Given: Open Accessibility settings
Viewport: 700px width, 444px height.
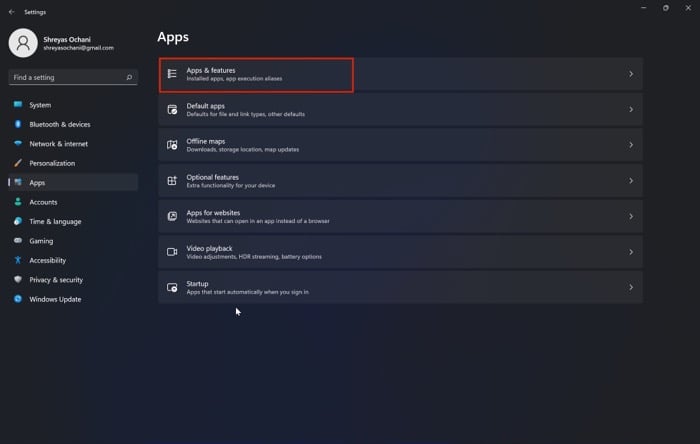Looking at the screenshot, I should click(x=73, y=260).
